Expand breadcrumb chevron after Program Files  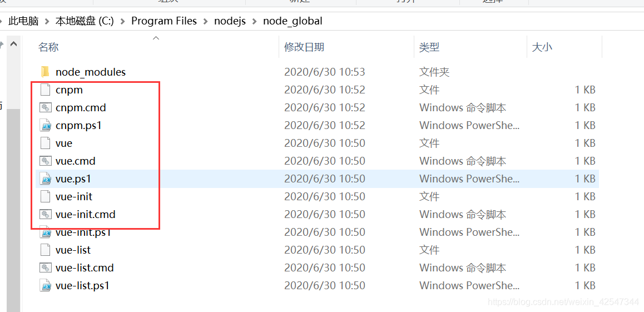coord(205,21)
